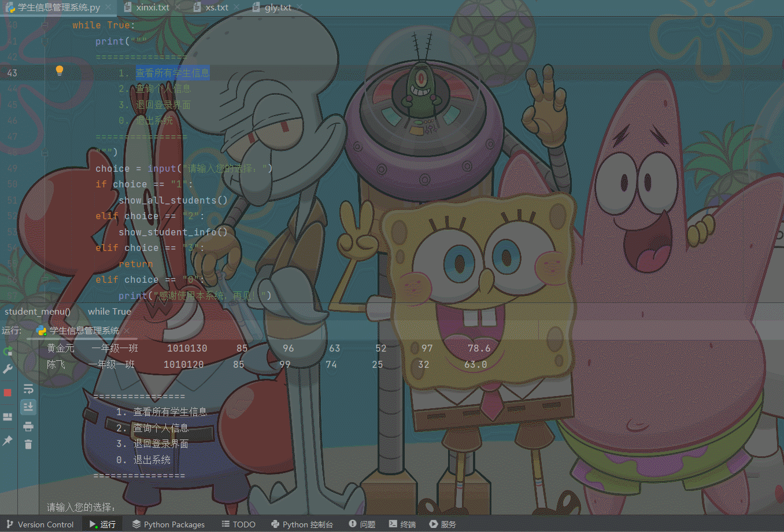The height and width of the screenshot is (532, 784).
Task: Click the Print icon in Run console
Action: (28, 427)
